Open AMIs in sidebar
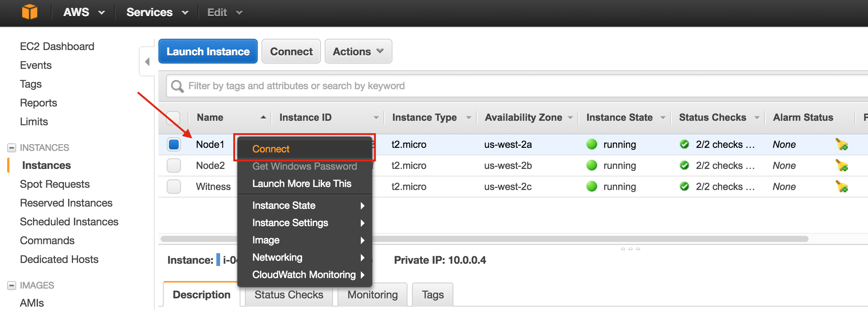Screen dimensions: 868x310 pyautogui.click(x=32, y=303)
